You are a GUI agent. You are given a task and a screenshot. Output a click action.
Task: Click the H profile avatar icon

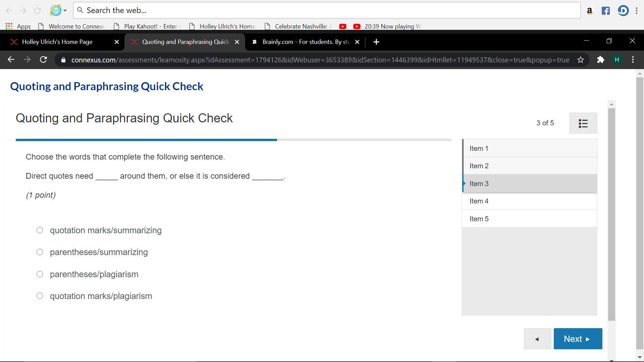(x=617, y=60)
